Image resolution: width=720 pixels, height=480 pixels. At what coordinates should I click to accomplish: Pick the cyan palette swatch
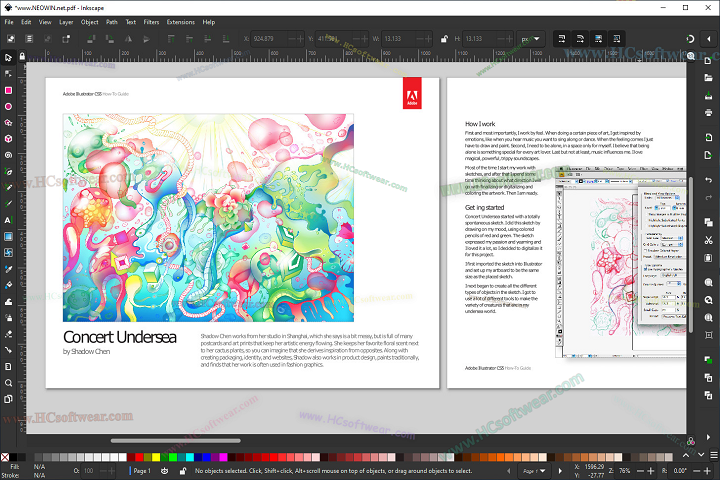(190, 457)
